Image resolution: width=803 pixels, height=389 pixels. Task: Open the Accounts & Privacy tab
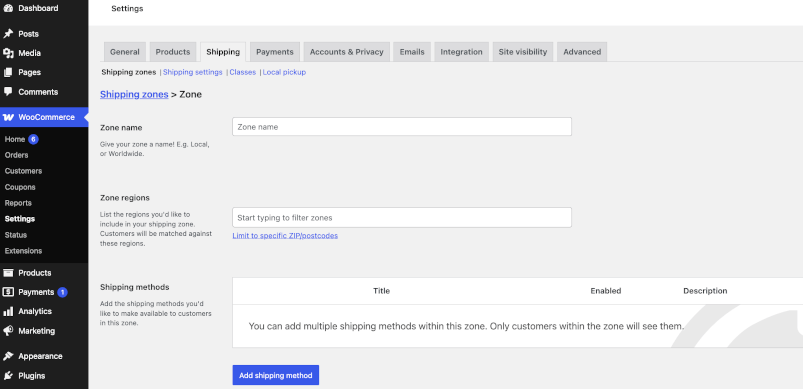346,52
